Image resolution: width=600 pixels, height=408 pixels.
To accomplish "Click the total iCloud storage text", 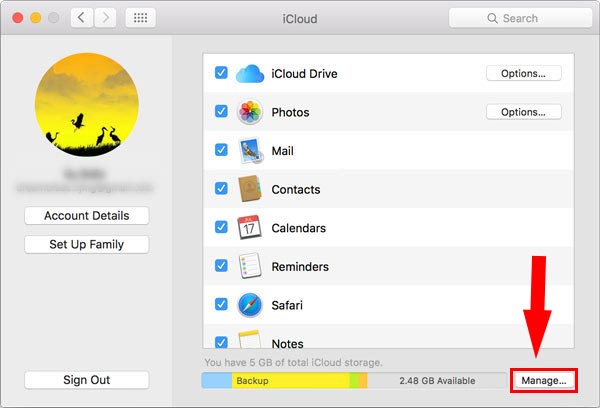I will (293, 362).
